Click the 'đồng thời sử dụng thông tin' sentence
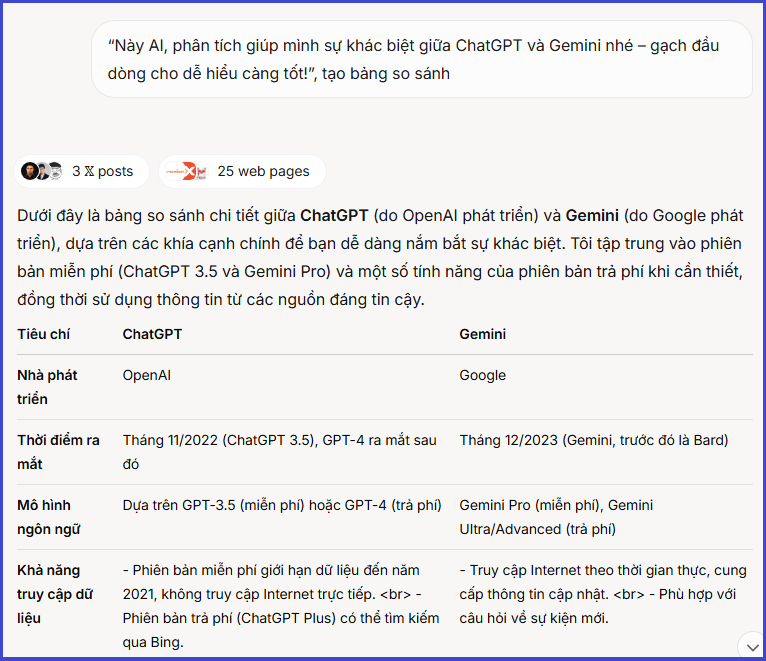766x661 pixels. (x=221, y=299)
